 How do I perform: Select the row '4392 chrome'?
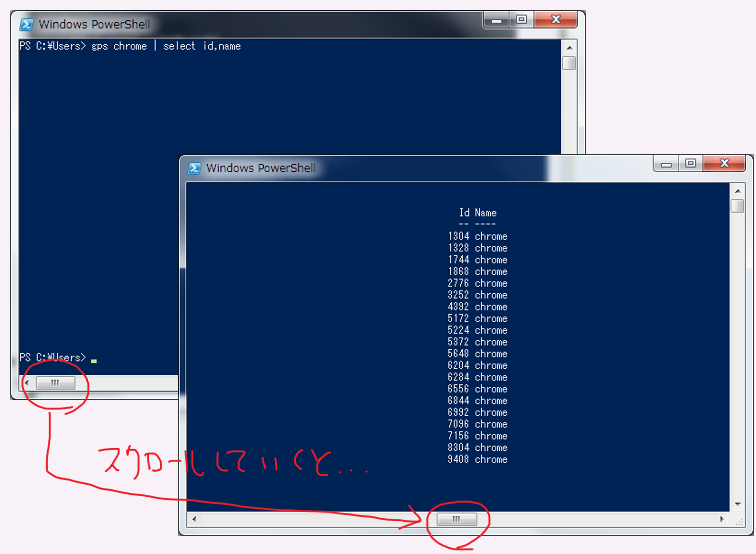(478, 307)
